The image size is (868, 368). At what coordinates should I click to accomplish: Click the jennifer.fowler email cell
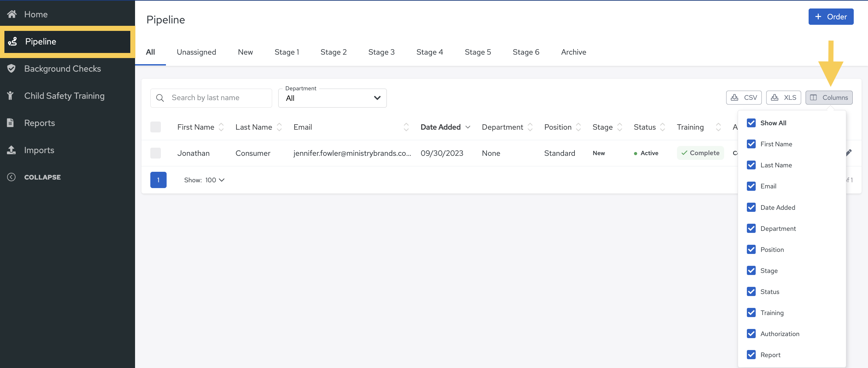pyautogui.click(x=352, y=153)
